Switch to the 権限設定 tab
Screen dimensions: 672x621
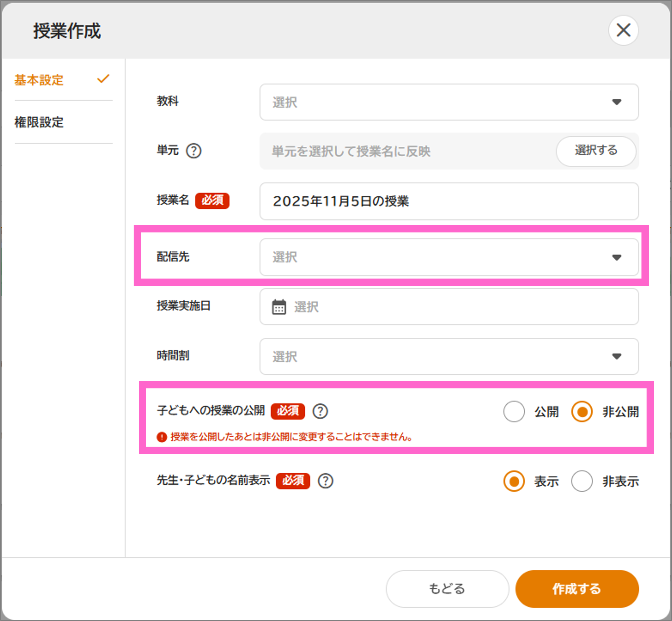[x=39, y=122]
